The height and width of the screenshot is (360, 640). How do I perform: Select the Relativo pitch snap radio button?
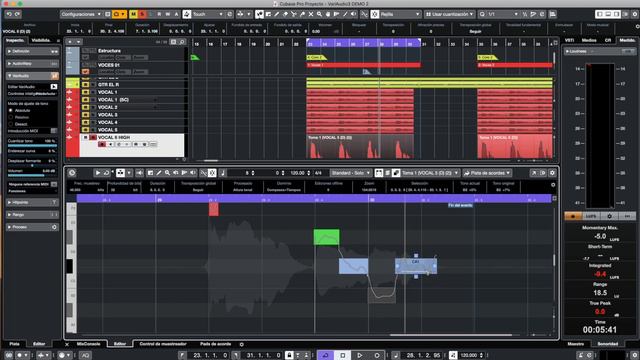pyautogui.click(x=11, y=117)
